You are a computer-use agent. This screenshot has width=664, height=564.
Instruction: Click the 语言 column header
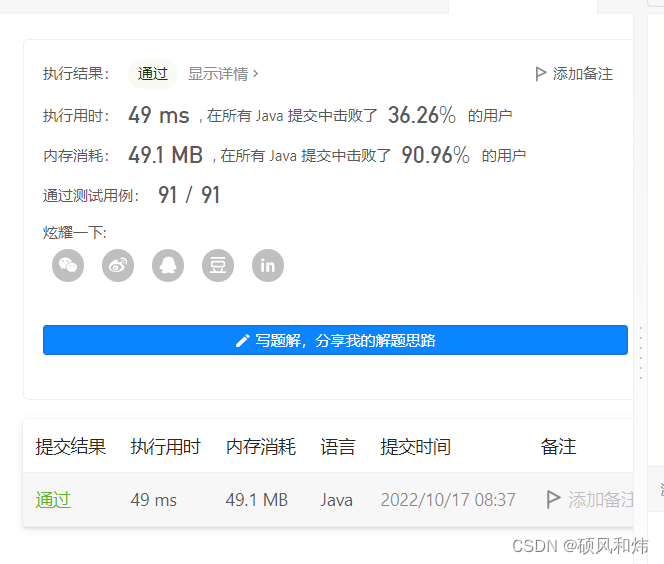pyautogui.click(x=338, y=447)
